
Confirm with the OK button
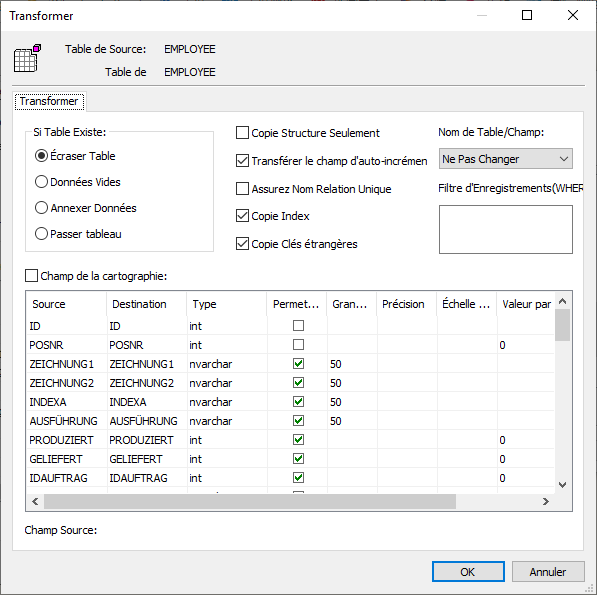click(x=468, y=571)
